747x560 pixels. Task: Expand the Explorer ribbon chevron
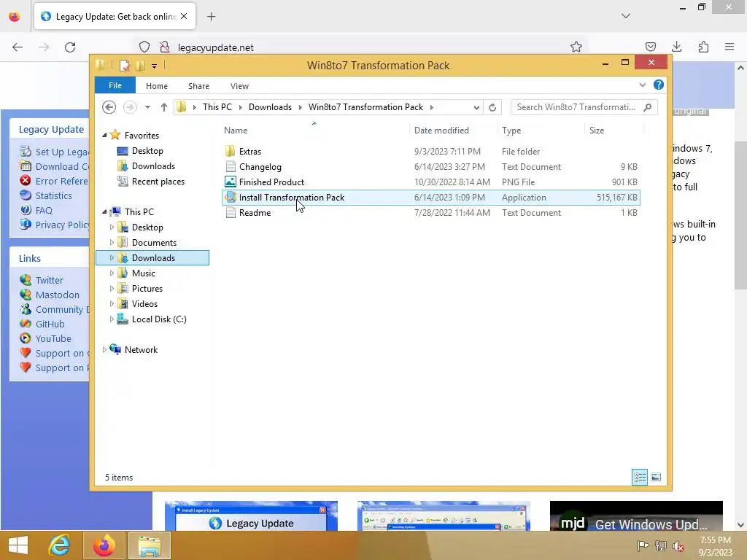click(x=642, y=85)
